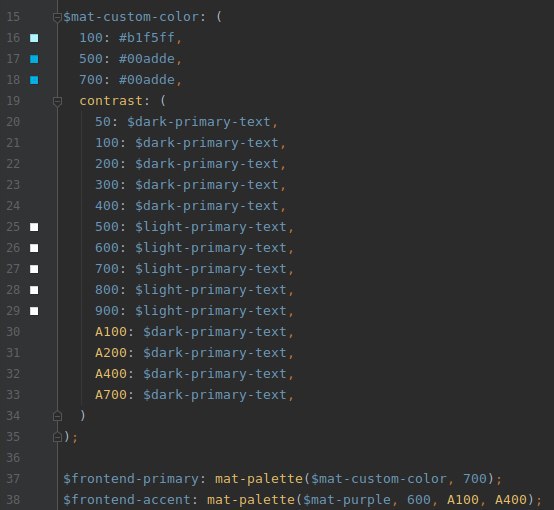Screen dimensions: 554x510
Task: Click the A700 key on line 33
Action: [111, 395]
